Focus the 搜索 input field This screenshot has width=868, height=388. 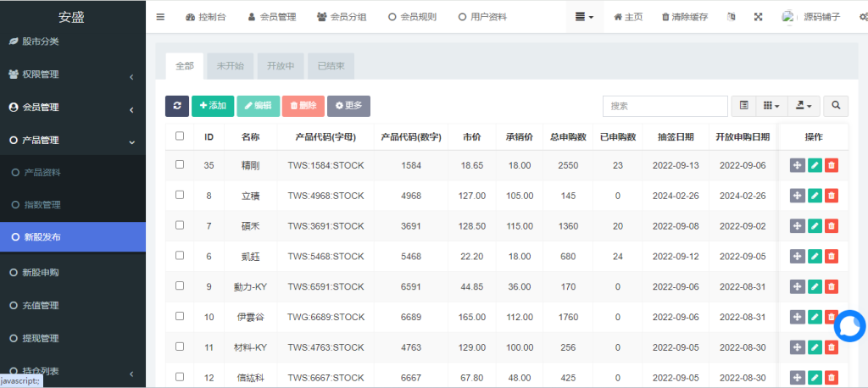point(665,106)
